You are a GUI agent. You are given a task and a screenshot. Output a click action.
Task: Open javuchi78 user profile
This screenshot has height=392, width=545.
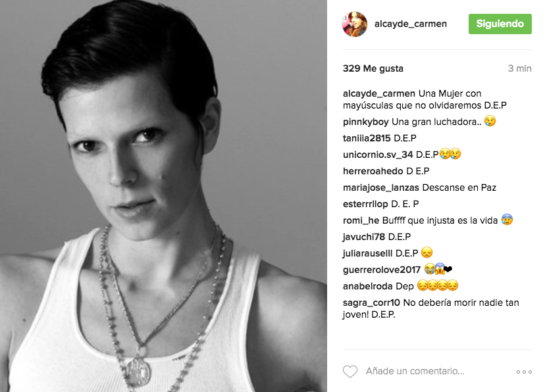click(364, 237)
